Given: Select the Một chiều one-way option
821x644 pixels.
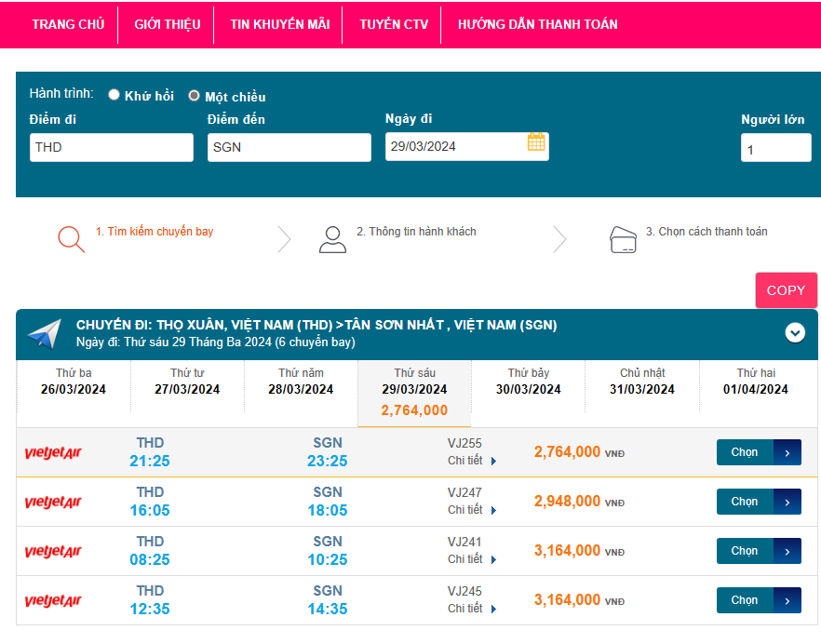Looking at the screenshot, I should (x=195, y=96).
